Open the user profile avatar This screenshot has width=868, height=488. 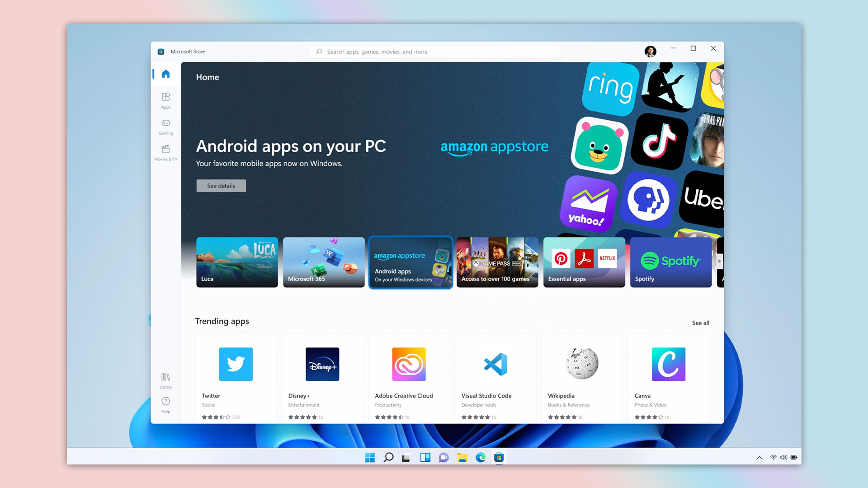650,52
